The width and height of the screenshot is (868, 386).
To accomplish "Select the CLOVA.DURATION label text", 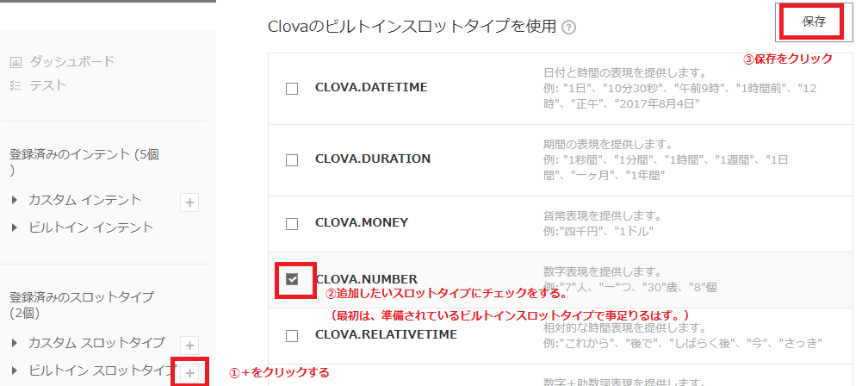I will click(373, 159).
